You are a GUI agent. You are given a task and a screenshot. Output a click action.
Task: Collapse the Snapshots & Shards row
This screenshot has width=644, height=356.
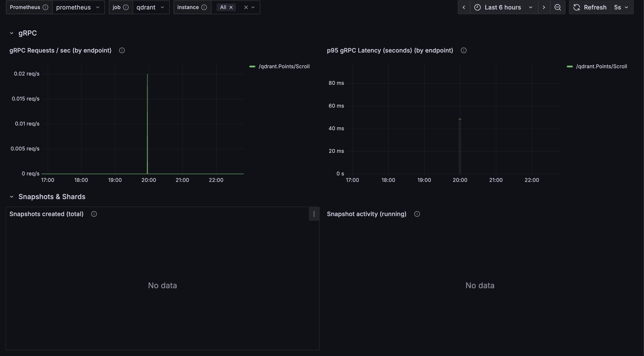[x=11, y=197]
